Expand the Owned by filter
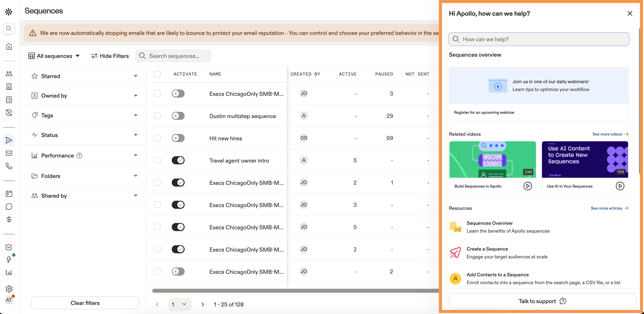The width and height of the screenshot is (644, 314). click(x=85, y=96)
